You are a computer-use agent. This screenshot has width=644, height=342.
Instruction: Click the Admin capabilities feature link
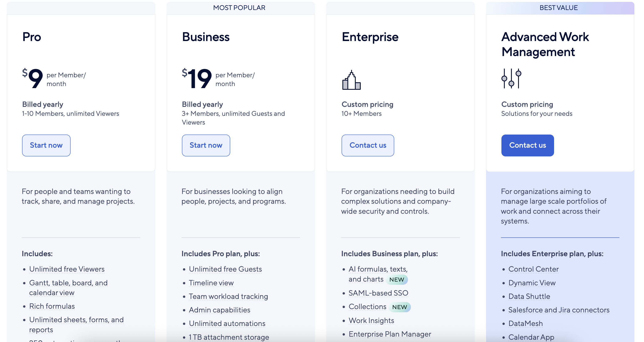tap(220, 310)
